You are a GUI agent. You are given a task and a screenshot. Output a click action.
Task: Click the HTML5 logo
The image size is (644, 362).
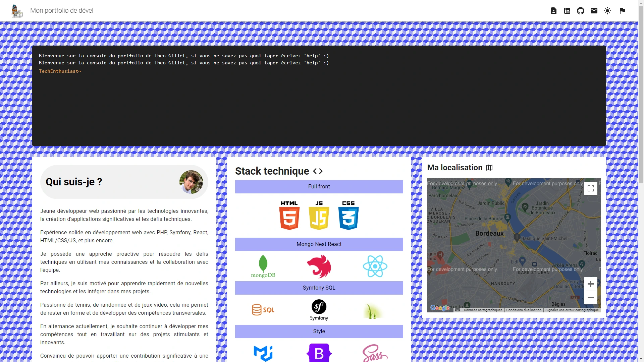click(289, 215)
